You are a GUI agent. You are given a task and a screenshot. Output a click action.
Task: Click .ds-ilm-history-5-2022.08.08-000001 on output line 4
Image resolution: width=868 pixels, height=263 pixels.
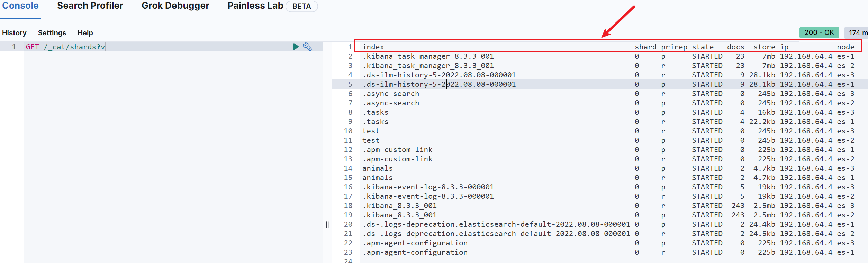pos(439,75)
